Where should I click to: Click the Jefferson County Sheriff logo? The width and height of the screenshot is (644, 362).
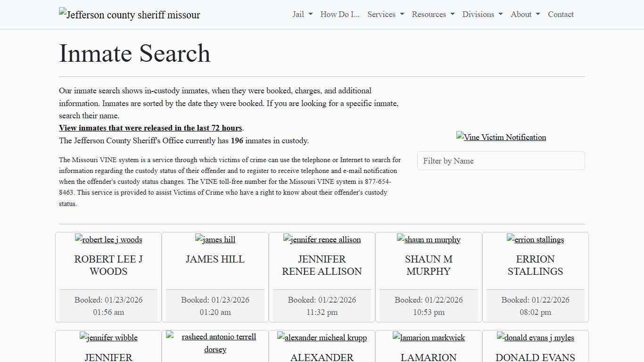click(129, 15)
